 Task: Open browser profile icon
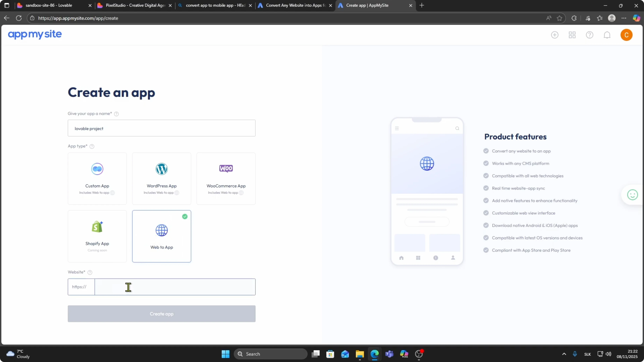point(612,18)
